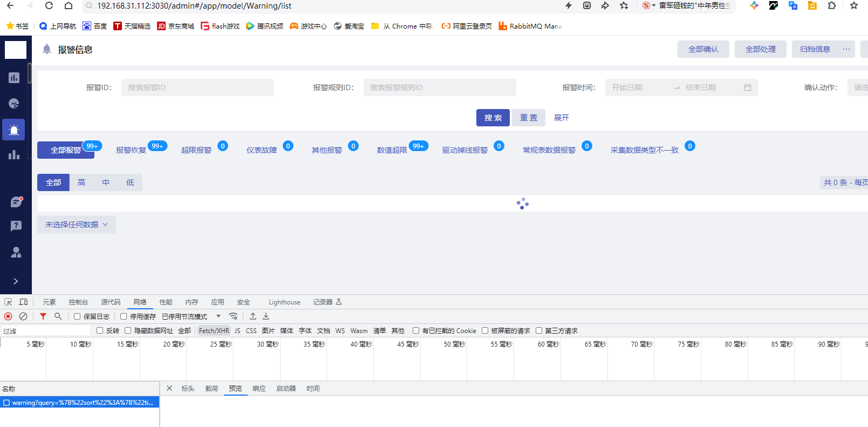The width and height of the screenshot is (868, 427).
Task: Open the 响应 tab in request details
Action: pyautogui.click(x=259, y=388)
